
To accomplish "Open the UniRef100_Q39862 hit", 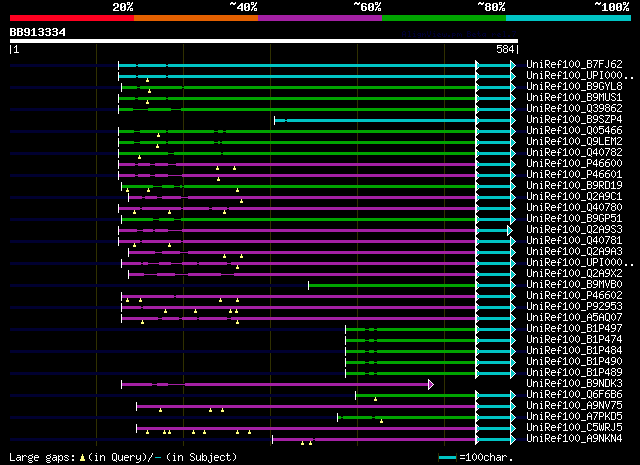I will 574,108.
